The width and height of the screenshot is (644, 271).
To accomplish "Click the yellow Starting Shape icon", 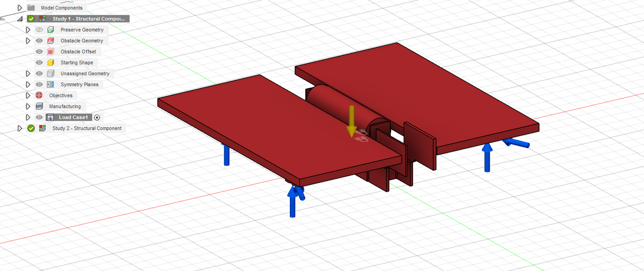I will pos(50,63).
